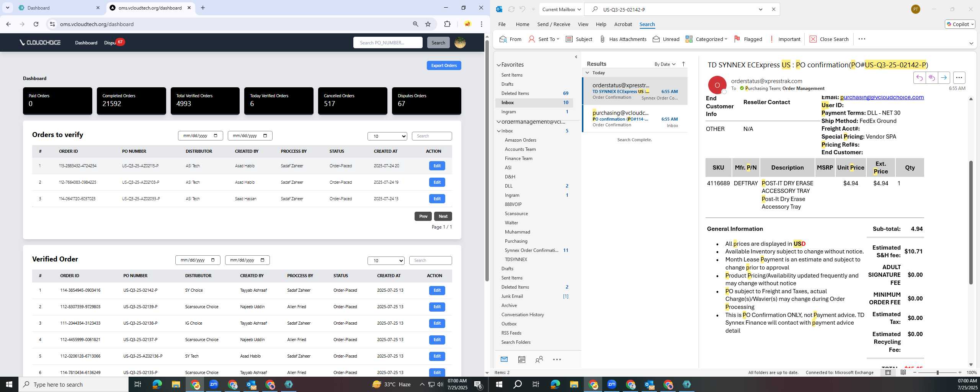Open File Explorer in left taskbar
This screenshot has width=980, height=392.
point(176,384)
